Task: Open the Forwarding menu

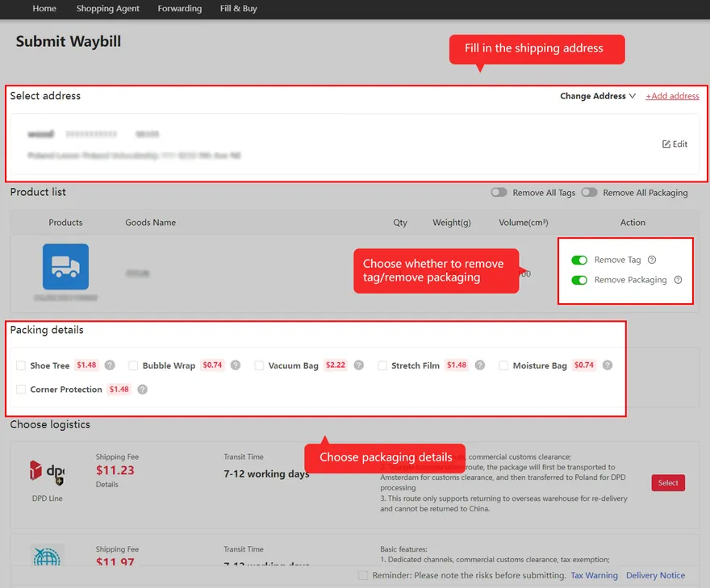Action: (x=180, y=9)
